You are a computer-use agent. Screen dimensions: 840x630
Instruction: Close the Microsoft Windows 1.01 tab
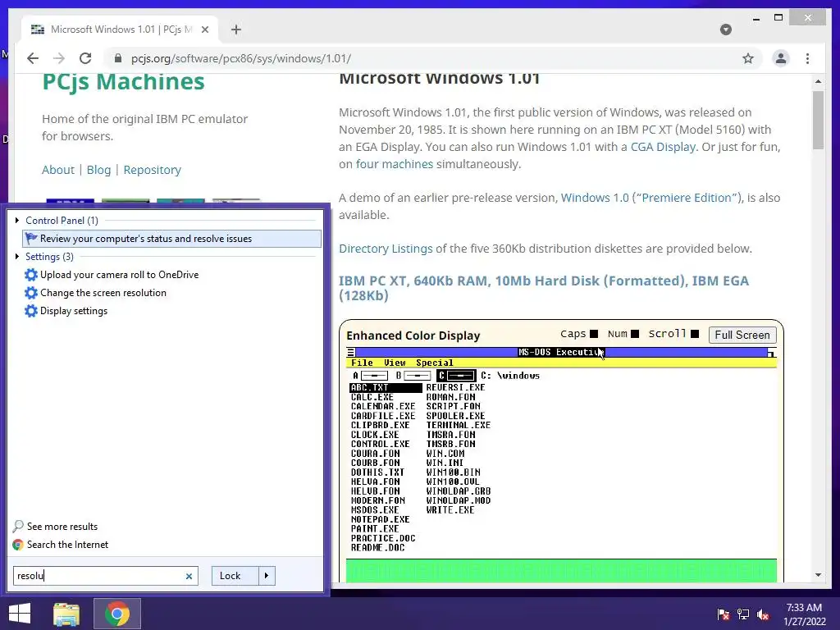(x=204, y=30)
